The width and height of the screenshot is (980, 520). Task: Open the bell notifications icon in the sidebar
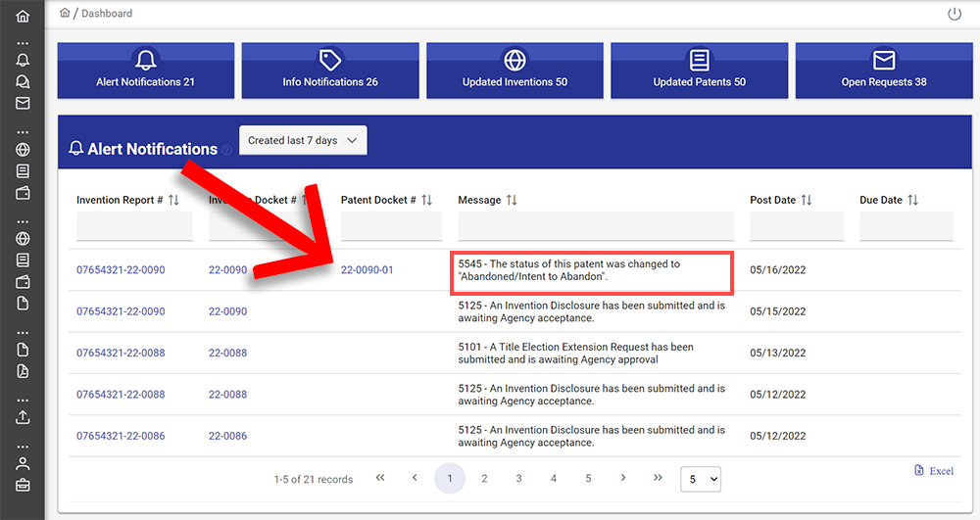[x=23, y=60]
